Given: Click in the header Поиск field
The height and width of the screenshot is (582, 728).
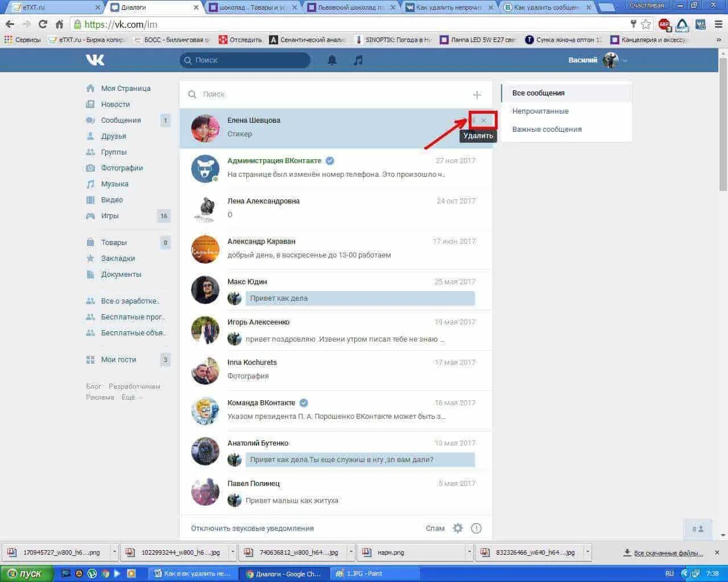Looking at the screenshot, I should (245, 60).
